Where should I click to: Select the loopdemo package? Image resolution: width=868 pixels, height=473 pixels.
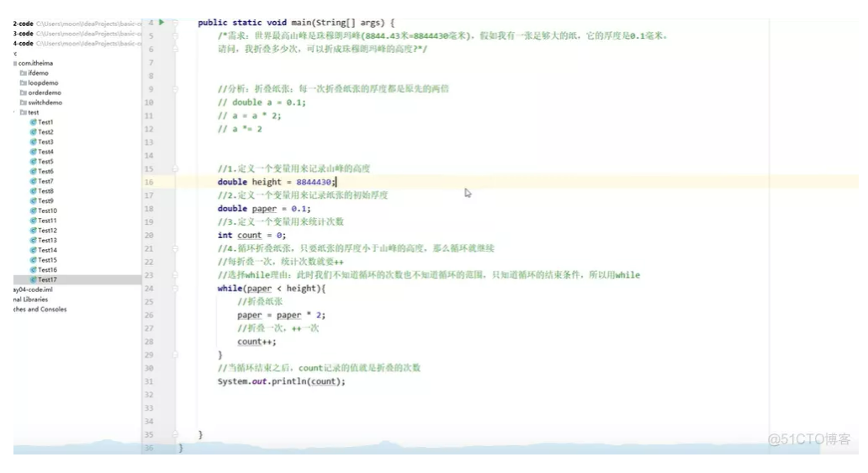[43, 83]
